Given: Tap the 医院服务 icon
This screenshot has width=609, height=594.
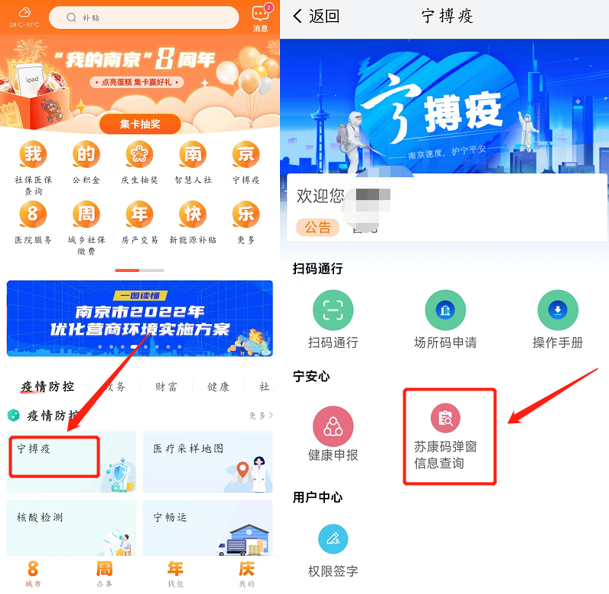Looking at the screenshot, I should click(33, 214).
